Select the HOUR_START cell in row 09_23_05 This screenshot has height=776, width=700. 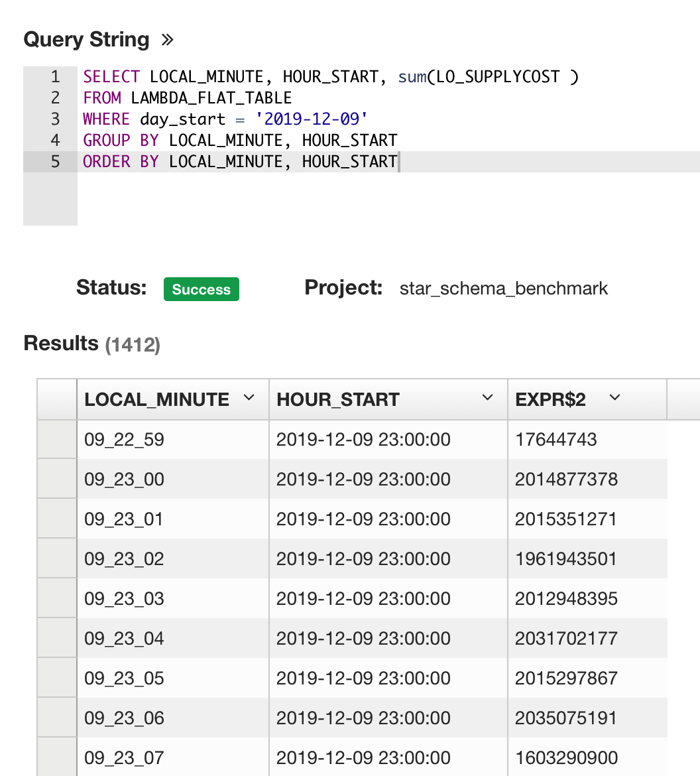click(x=363, y=678)
